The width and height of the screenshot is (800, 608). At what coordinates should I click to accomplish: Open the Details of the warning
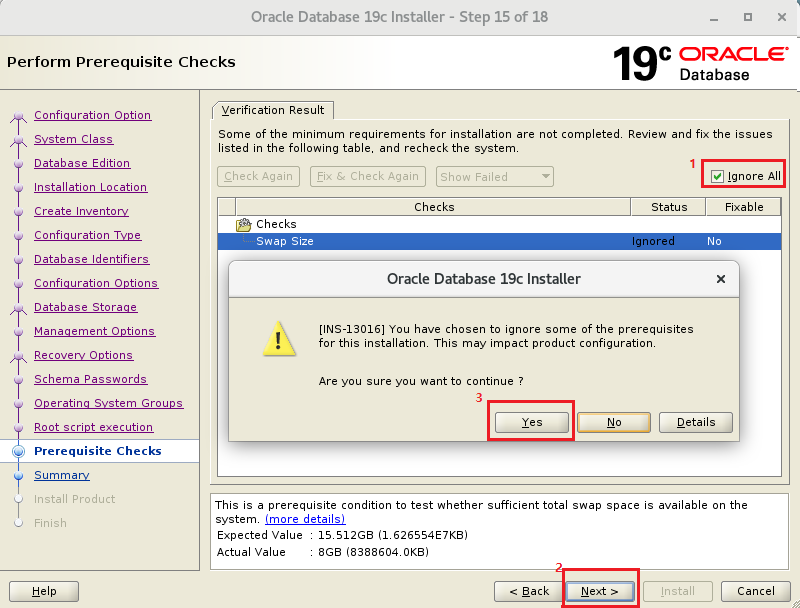coord(696,422)
